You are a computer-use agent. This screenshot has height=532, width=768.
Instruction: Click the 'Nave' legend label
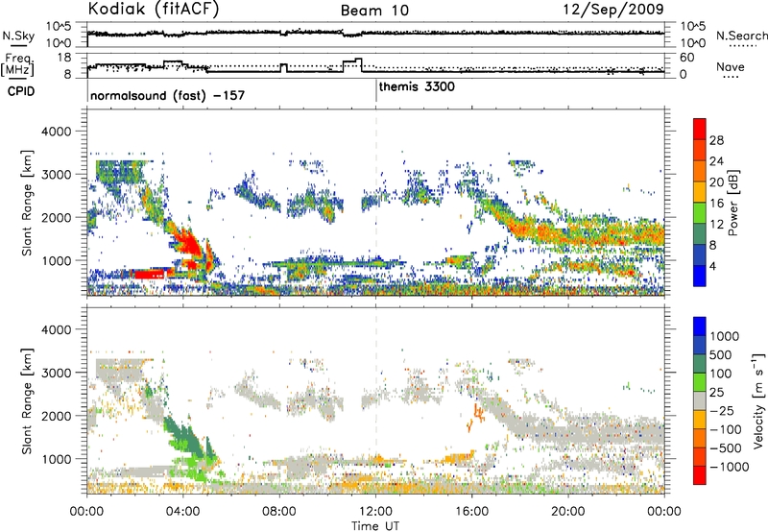coord(731,67)
